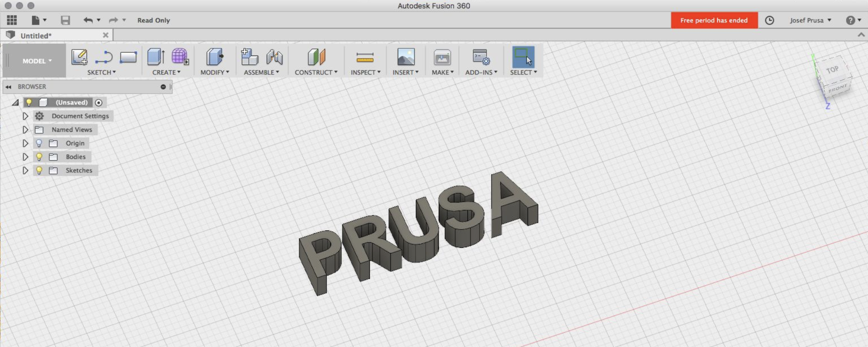Image resolution: width=868 pixels, height=347 pixels.
Task: Open the INSERT menu
Action: click(406, 72)
